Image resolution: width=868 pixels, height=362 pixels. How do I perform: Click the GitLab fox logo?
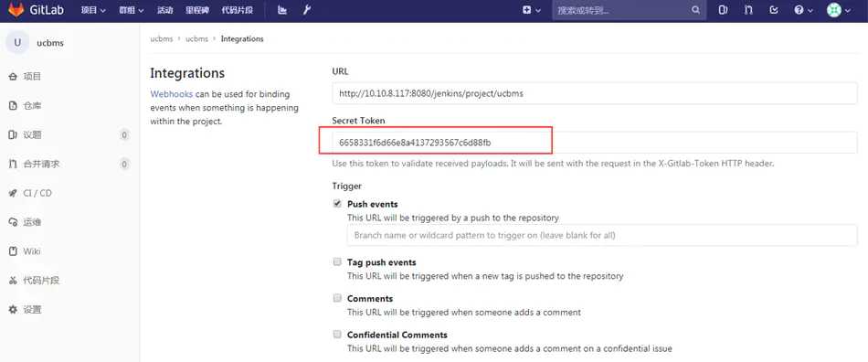pyautogui.click(x=16, y=10)
